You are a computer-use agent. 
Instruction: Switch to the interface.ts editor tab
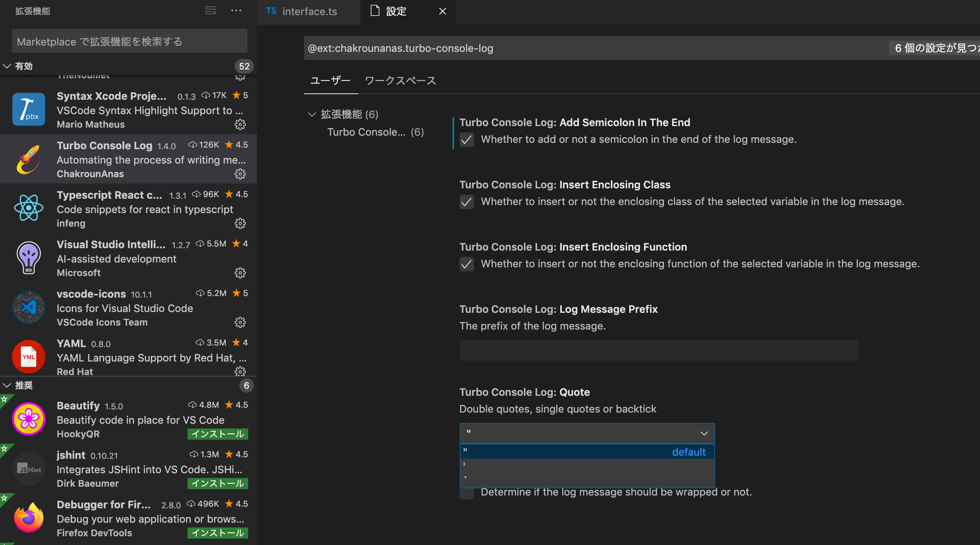coord(309,12)
